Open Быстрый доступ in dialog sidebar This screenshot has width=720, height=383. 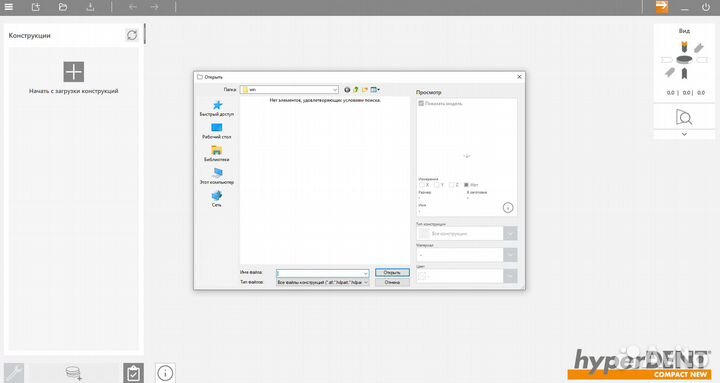217,108
